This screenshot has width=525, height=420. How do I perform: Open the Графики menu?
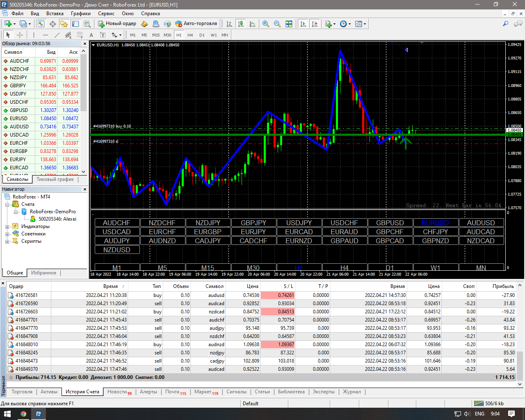81,14
